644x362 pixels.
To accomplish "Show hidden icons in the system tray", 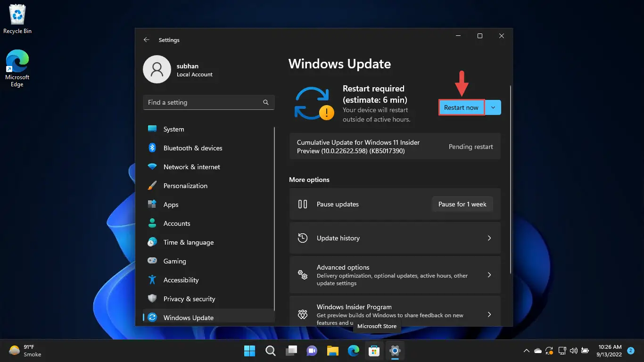I will pos(527,351).
